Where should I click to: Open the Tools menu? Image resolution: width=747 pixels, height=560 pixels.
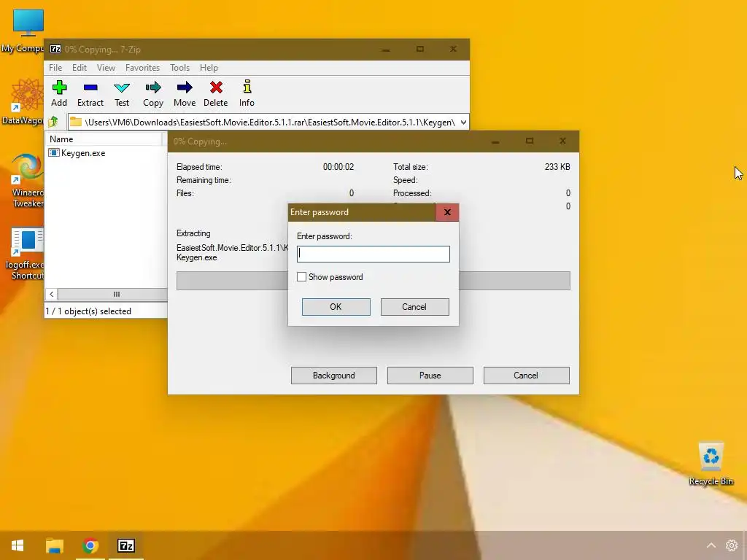(x=179, y=68)
